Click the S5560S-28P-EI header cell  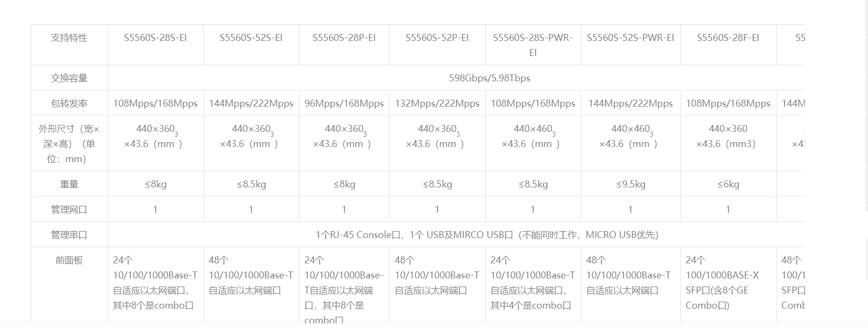point(344,38)
